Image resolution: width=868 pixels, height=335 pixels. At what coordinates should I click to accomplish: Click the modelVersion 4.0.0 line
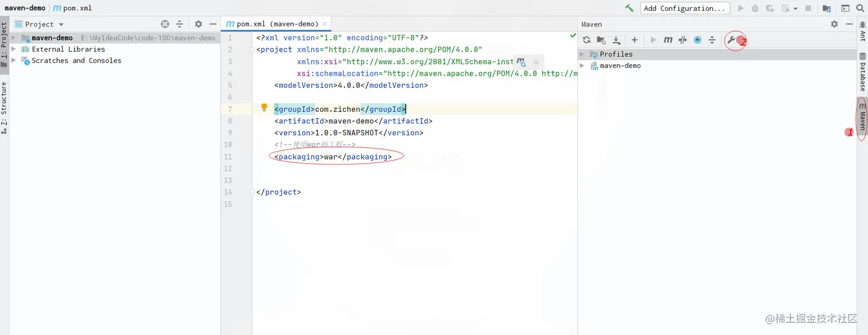pyautogui.click(x=351, y=85)
